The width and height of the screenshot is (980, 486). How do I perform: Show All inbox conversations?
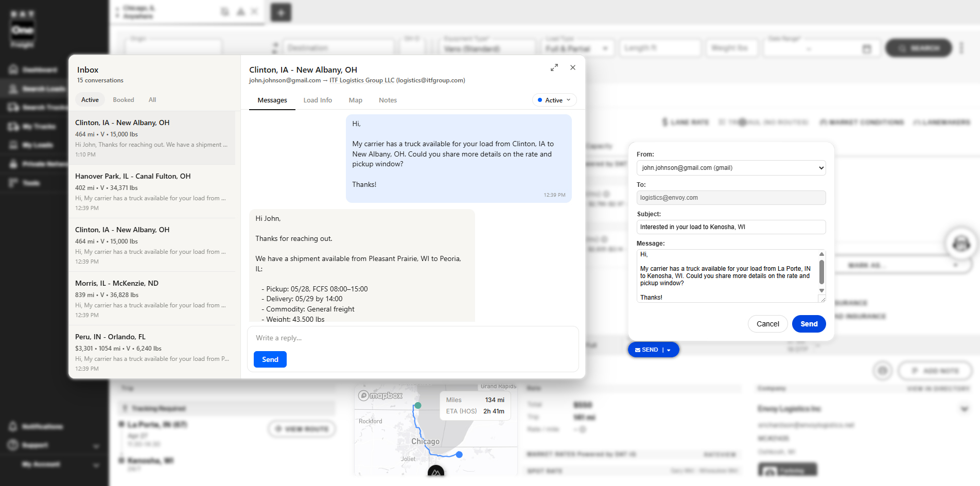point(152,99)
